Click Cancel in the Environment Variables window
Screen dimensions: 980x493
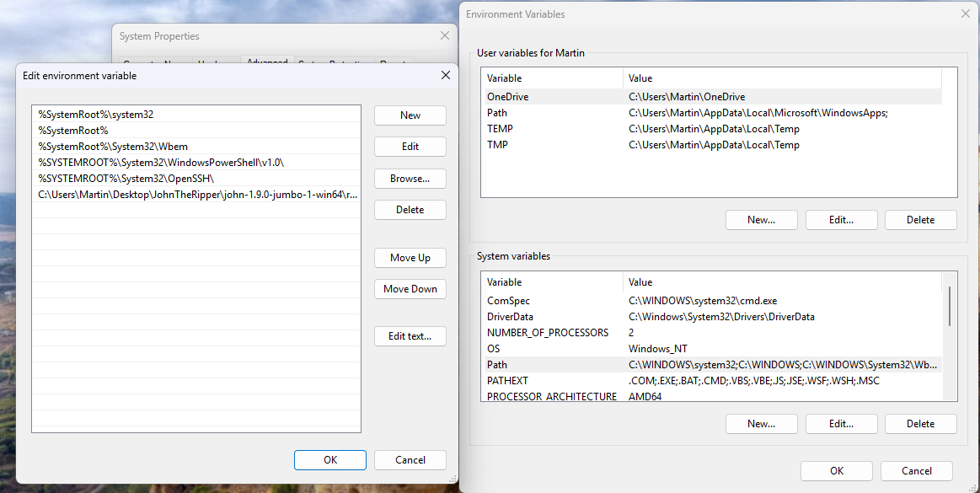tap(916, 471)
